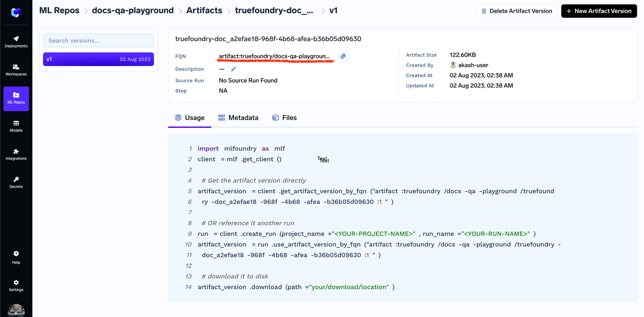Edit the artifact description

click(233, 69)
